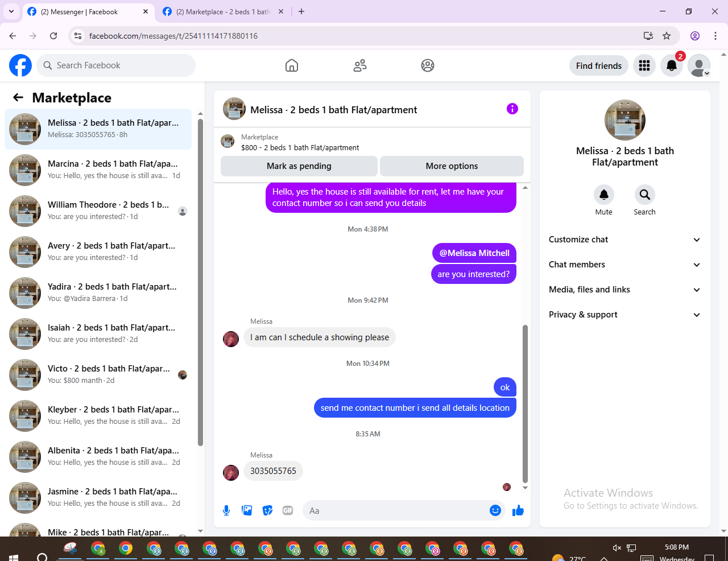Open Chrome profile icon
Image resolution: width=728 pixels, height=561 pixels.
(695, 36)
